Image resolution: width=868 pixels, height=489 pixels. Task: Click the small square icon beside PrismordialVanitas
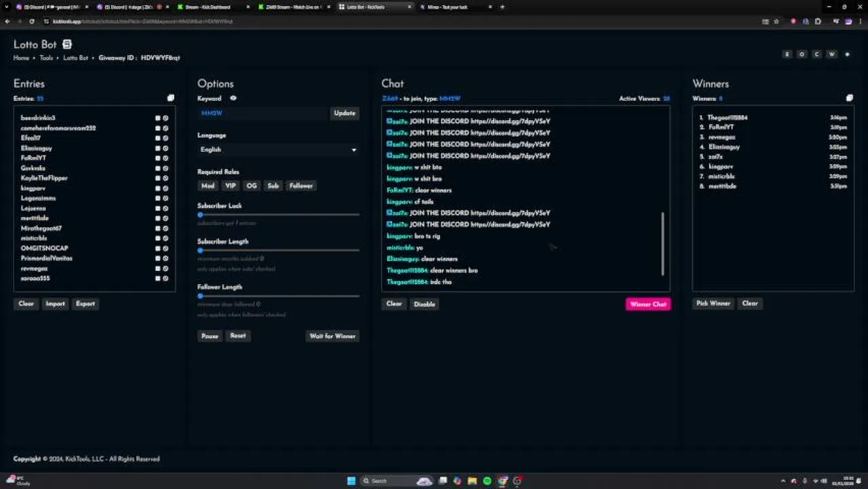[x=158, y=258]
